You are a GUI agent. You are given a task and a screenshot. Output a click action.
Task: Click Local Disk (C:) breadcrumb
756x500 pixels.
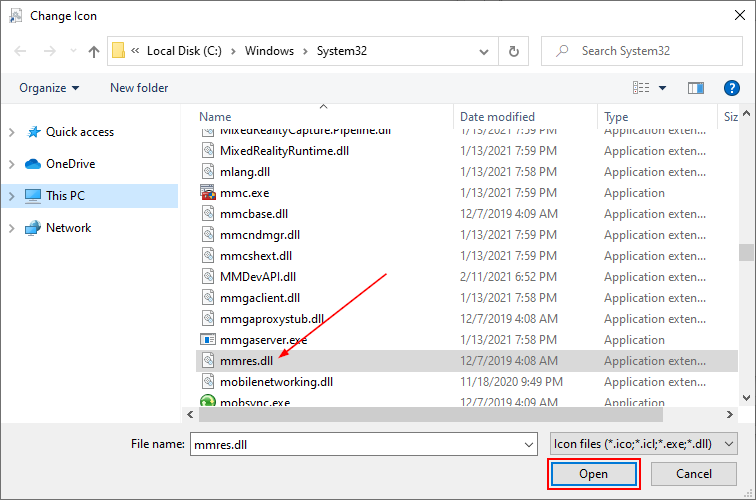[184, 51]
